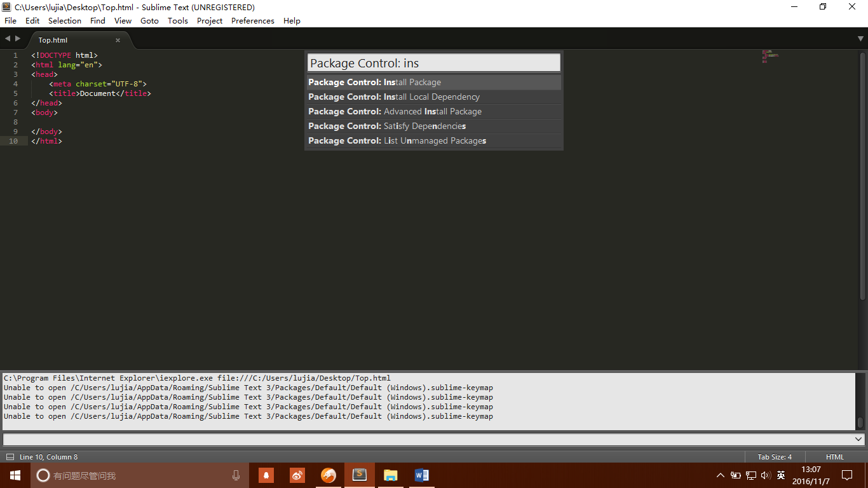This screenshot has height=488, width=868.
Task: Open the View menu
Action: [123, 20]
